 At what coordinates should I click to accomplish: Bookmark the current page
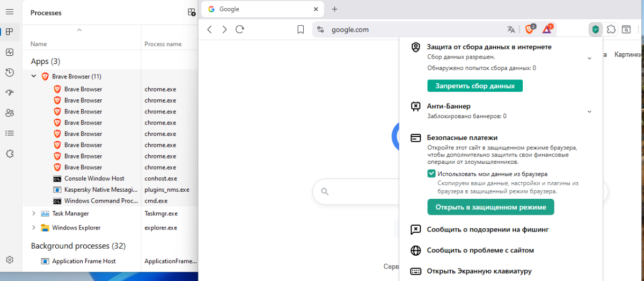(301, 30)
